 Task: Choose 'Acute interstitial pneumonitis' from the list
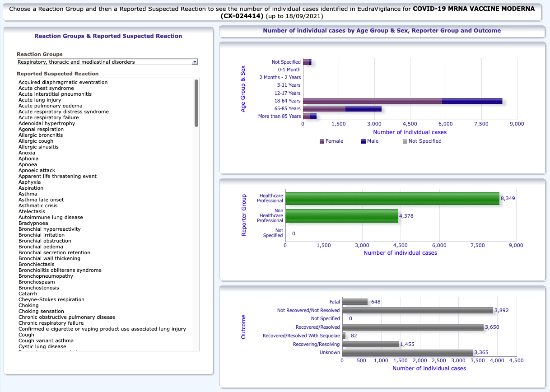[55, 94]
